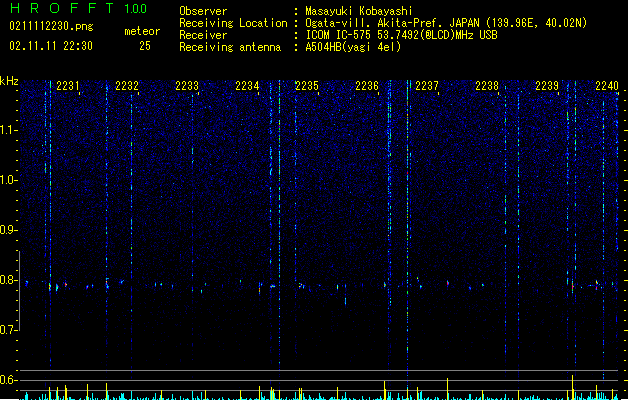Click the kHz axis unit label
This screenshot has width=629, height=400.
[9, 81]
